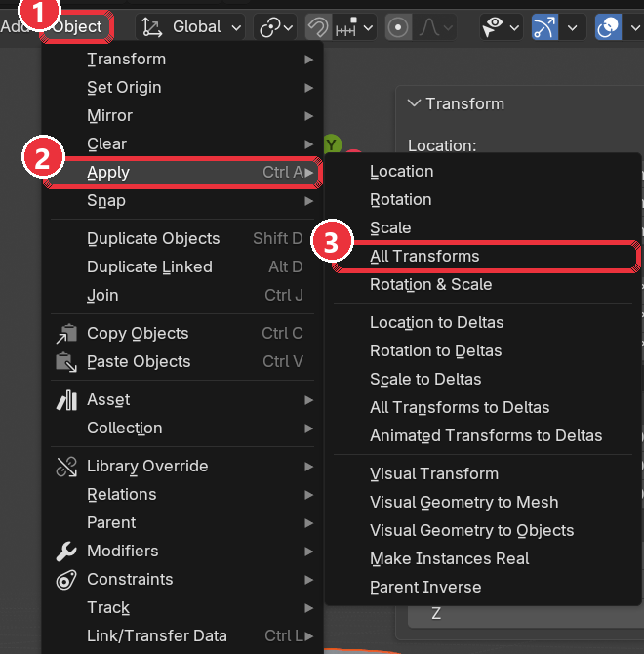The image size is (644, 654).
Task: Choose Make Instances Real
Action: tap(483, 559)
